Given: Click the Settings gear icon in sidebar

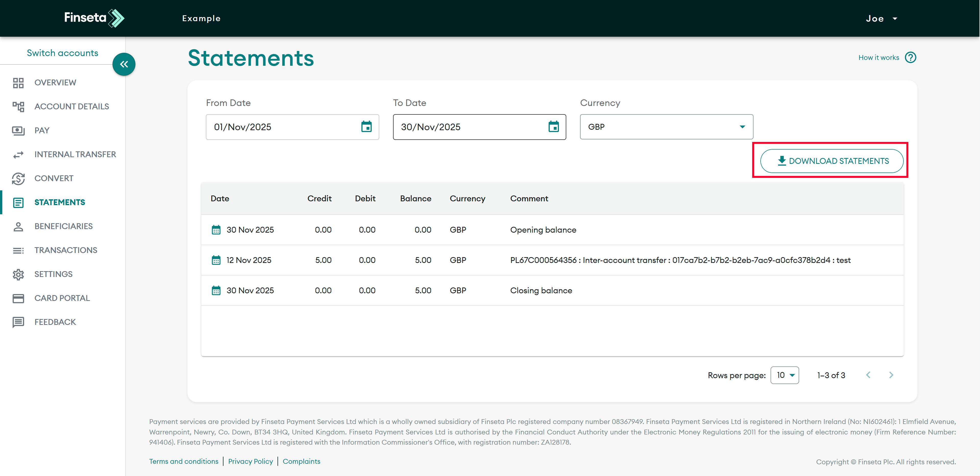Looking at the screenshot, I should point(18,274).
